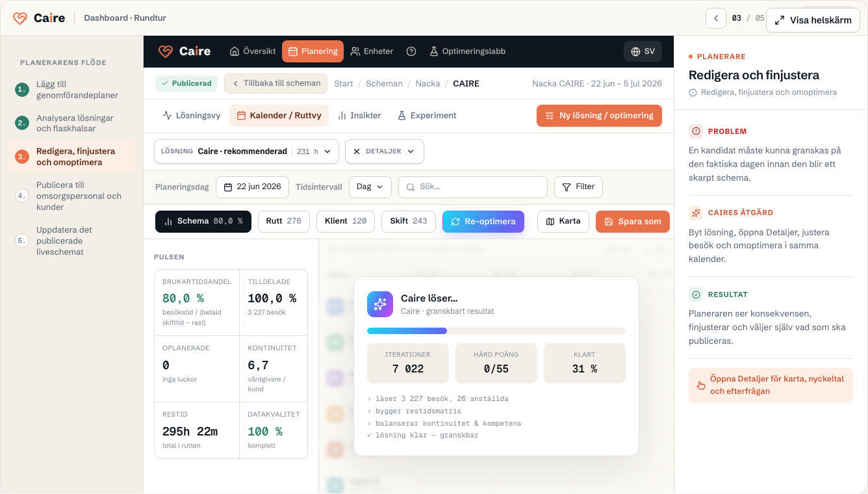Click the Problem alert icon
Viewport: 868px width, 494px height.
click(696, 131)
